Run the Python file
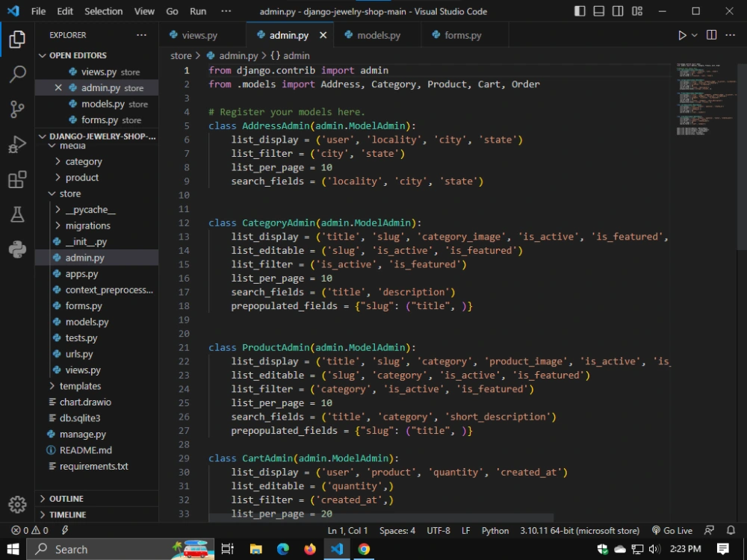This screenshot has height=560, width=747. (x=681, y=34)
